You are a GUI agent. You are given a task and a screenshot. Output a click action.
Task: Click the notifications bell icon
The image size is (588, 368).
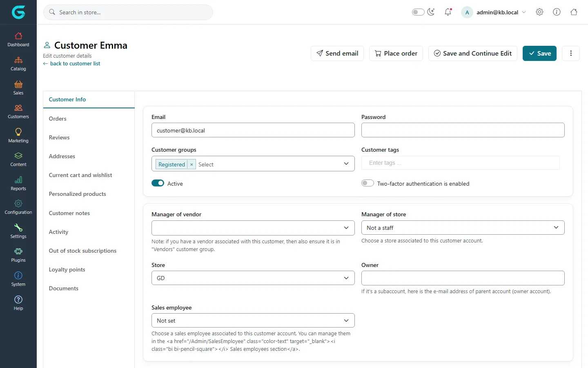[x=448, y=12]
